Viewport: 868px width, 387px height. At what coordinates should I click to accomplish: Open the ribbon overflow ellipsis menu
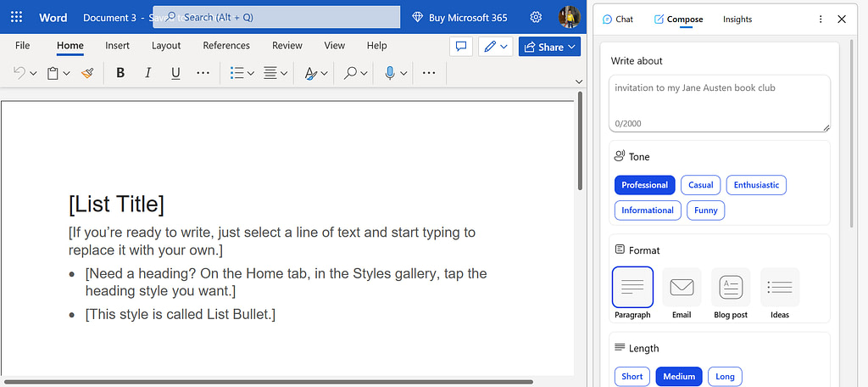429,73
